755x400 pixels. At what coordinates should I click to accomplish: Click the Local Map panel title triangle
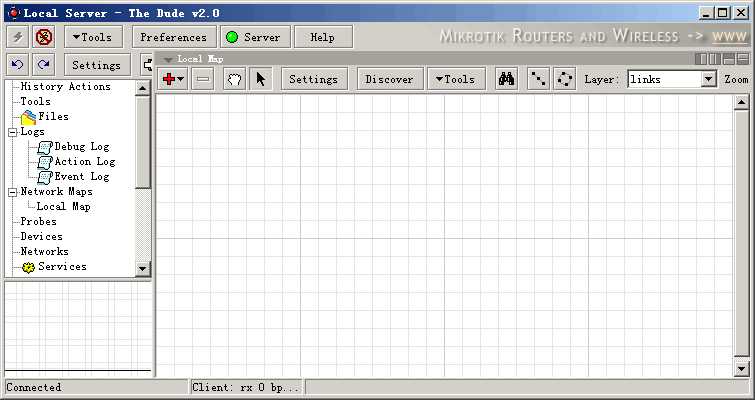tap(168, 60)
